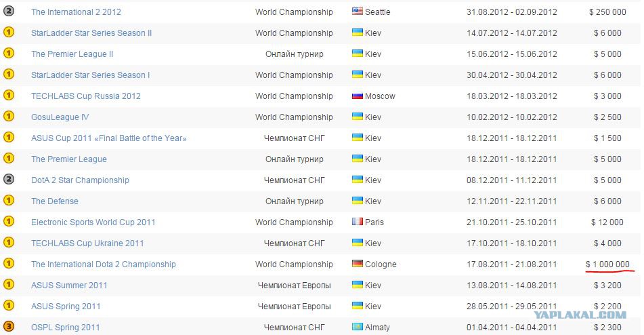Click the USA flag next to Seattle

pos(358,12)
